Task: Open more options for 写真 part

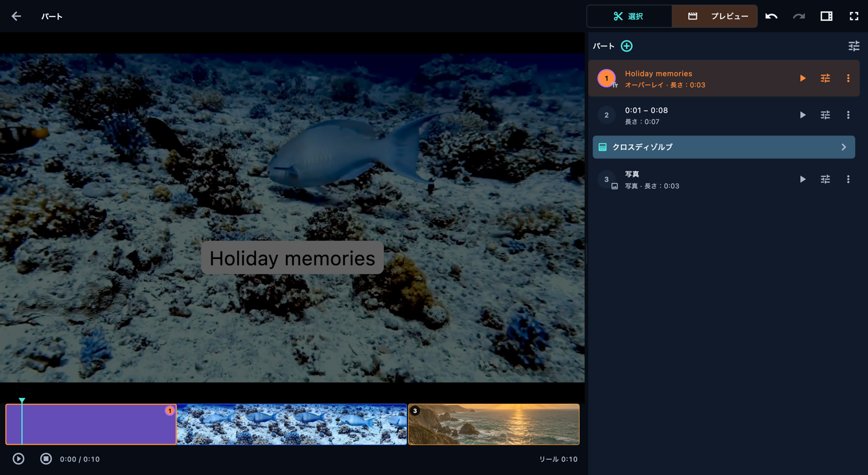Action: pos(848,179)
